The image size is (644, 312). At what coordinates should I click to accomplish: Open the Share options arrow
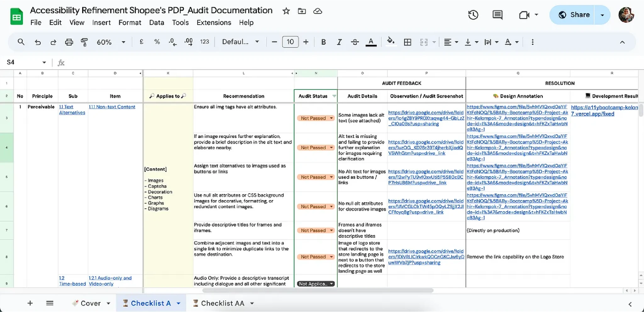point(602,15)
